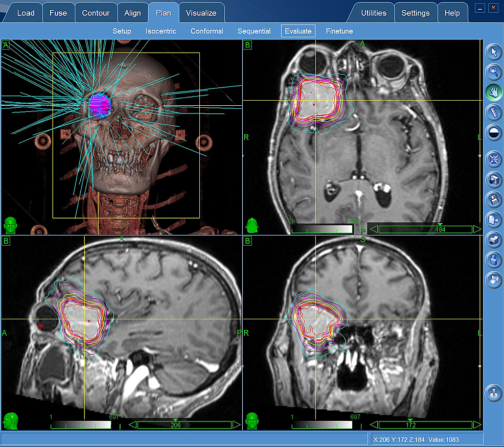This screenshot has width=504, height=447.
Task: Click the green head orientation icon in coronal view
Action: pos(251,420)
